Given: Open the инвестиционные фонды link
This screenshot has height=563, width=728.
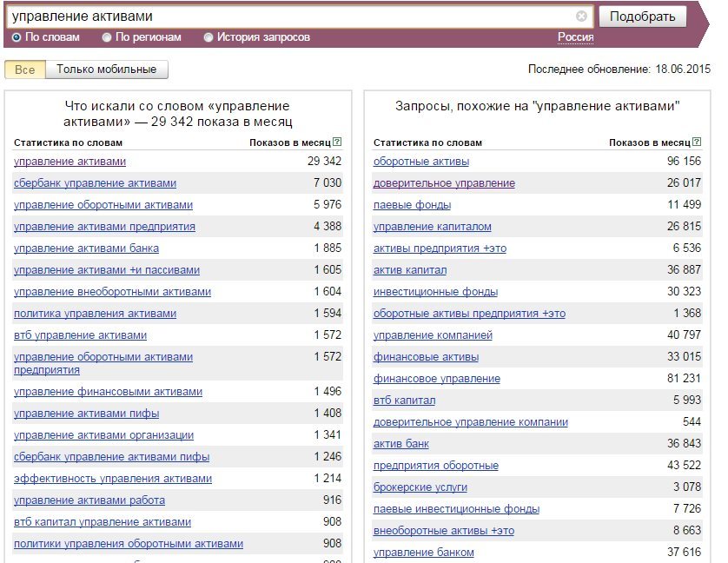Looking at the screenshot, I should tap(435, 292).
